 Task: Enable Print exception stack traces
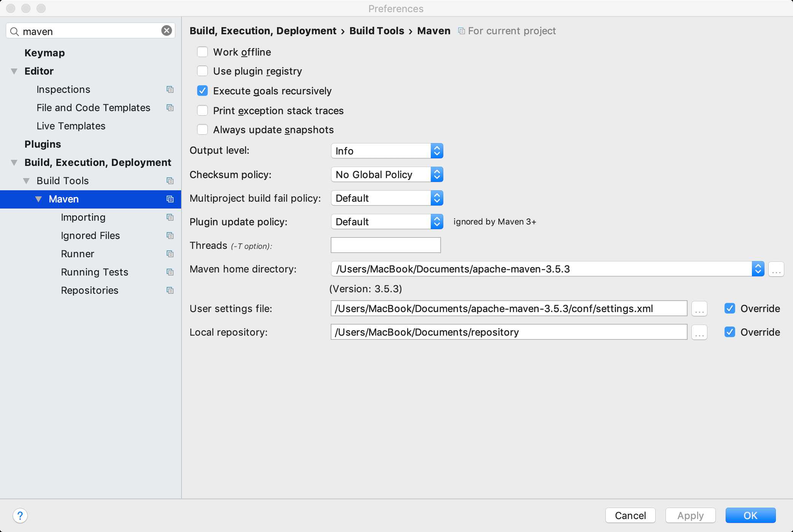(202, 110)
